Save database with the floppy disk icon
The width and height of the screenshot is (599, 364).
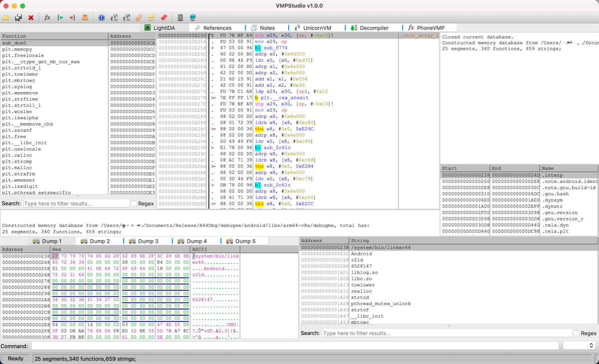[x=18, y=17]
